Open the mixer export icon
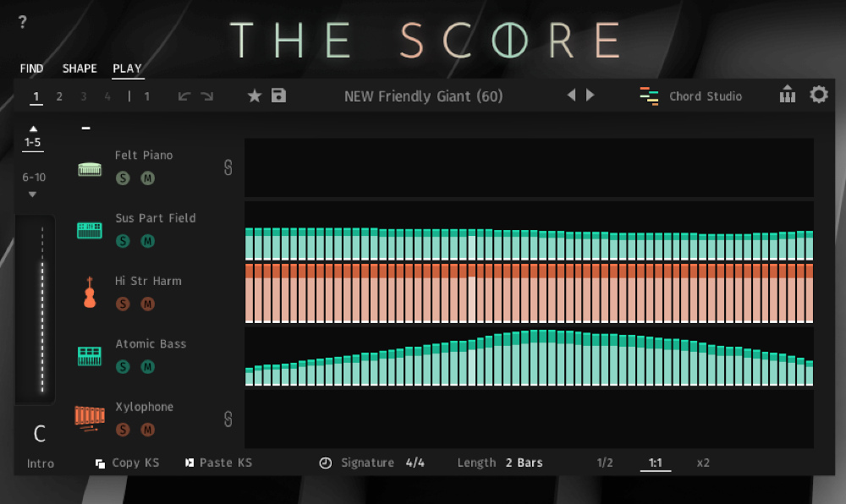This screenshot has width=846, height=504. [788, 94]
